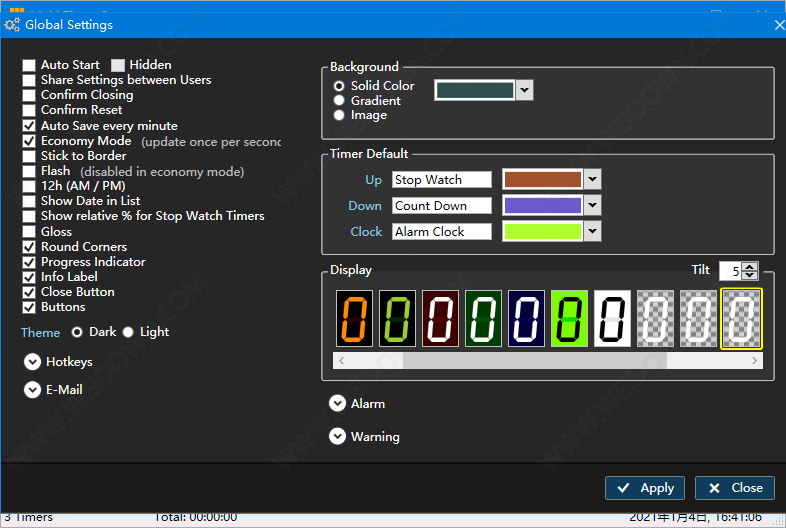Image resolution: width=786 pixels, height=528 pixels.
Task: Select the green-on-black digit display style
Action: [398, 318]
